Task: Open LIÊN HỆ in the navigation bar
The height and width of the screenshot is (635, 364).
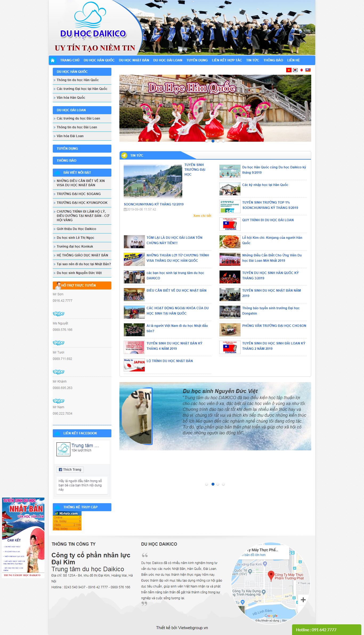Action: (x=294, y=60)
